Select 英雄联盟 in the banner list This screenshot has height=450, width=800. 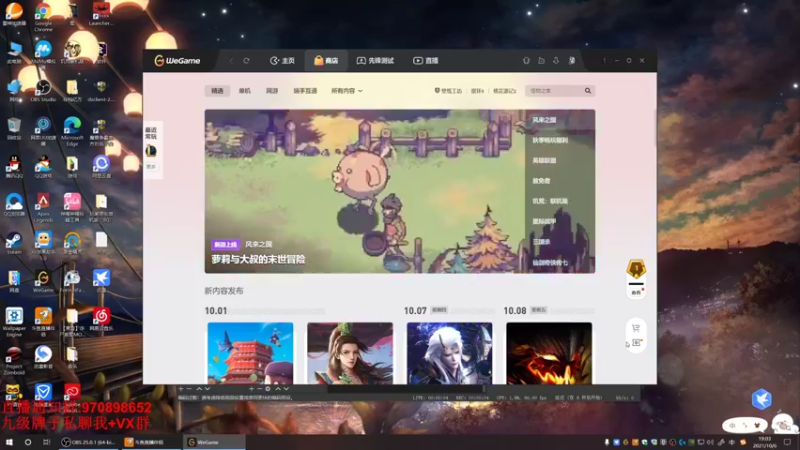(544, 161)
